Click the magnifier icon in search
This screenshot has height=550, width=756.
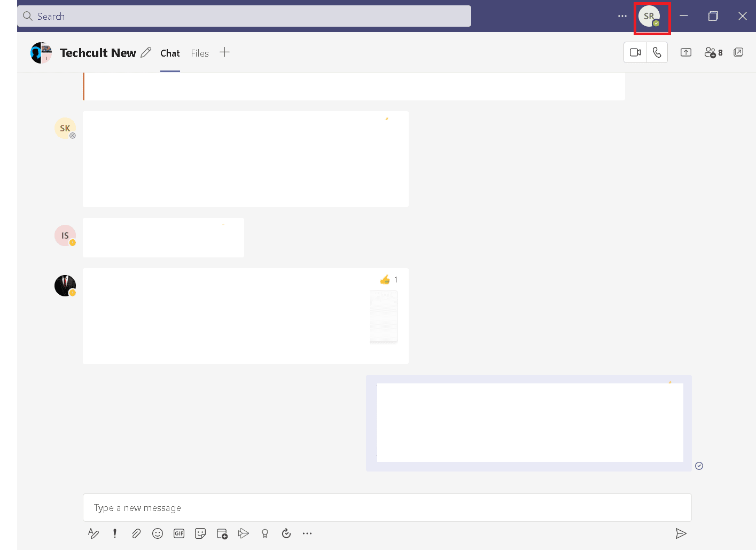(28, 16)
